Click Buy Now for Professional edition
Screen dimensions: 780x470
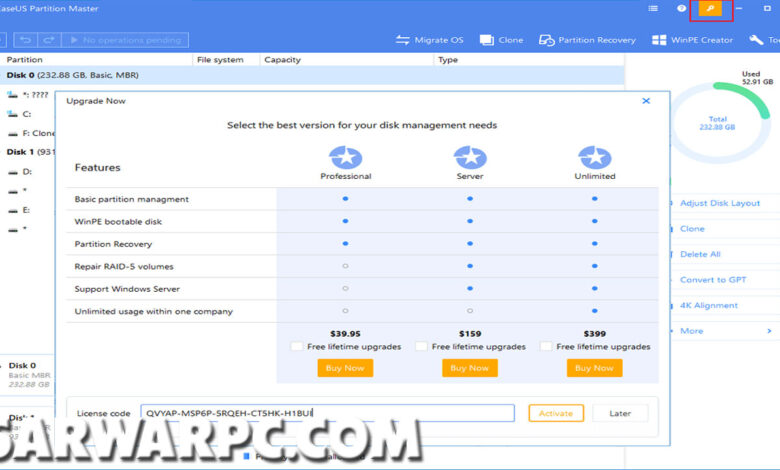tap(345, 368)
